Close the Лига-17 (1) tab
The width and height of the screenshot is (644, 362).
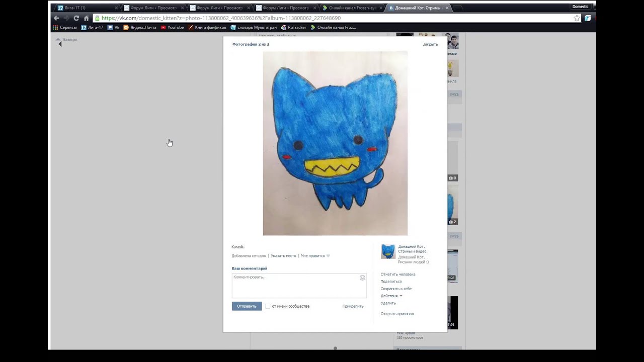pos(116,8)
